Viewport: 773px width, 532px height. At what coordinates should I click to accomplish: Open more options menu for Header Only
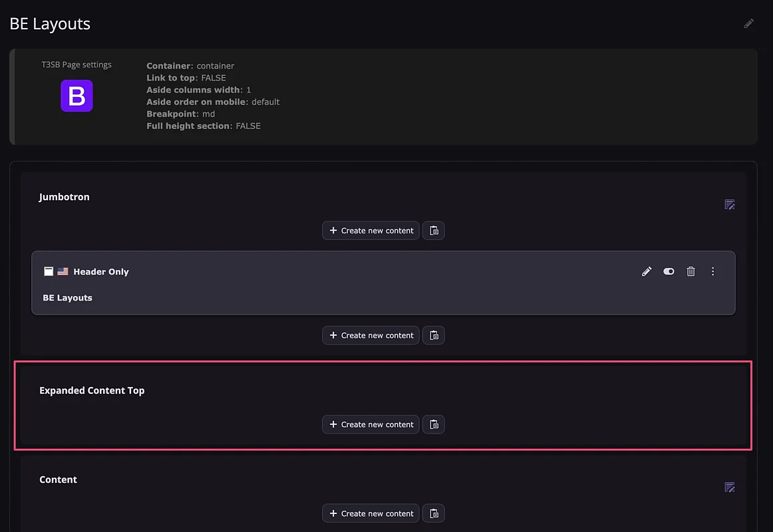click(713, 271)
